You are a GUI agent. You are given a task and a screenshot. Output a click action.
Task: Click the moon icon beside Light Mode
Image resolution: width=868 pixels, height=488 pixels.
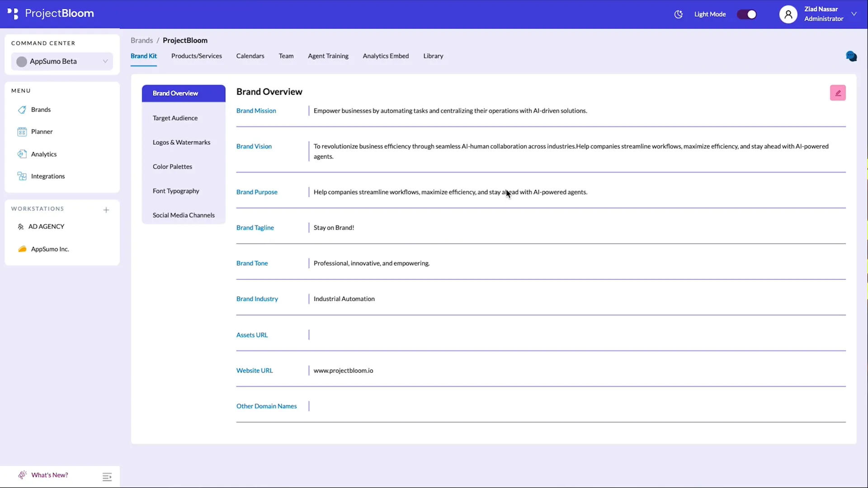tap(678, 14)
